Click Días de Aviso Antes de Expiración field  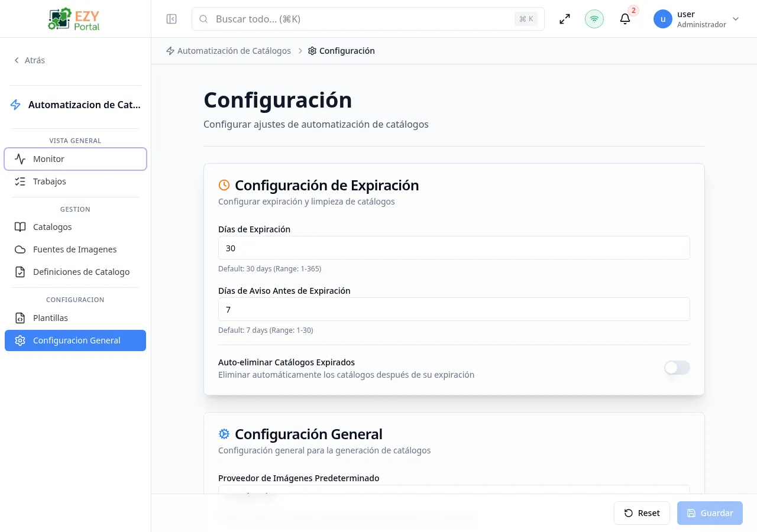(454, 309)
